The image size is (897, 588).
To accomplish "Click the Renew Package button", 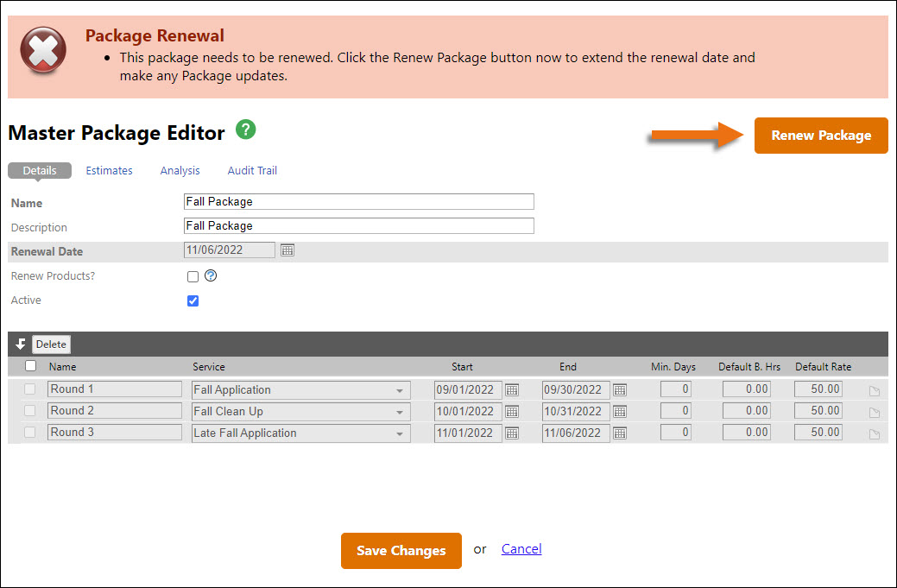I will coord(820,135).
